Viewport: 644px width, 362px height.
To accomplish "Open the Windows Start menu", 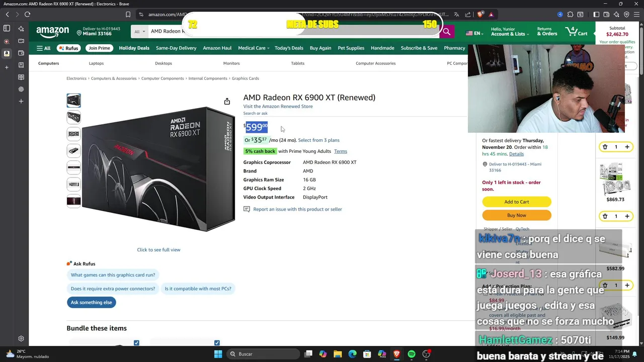I will pos(218,354).
